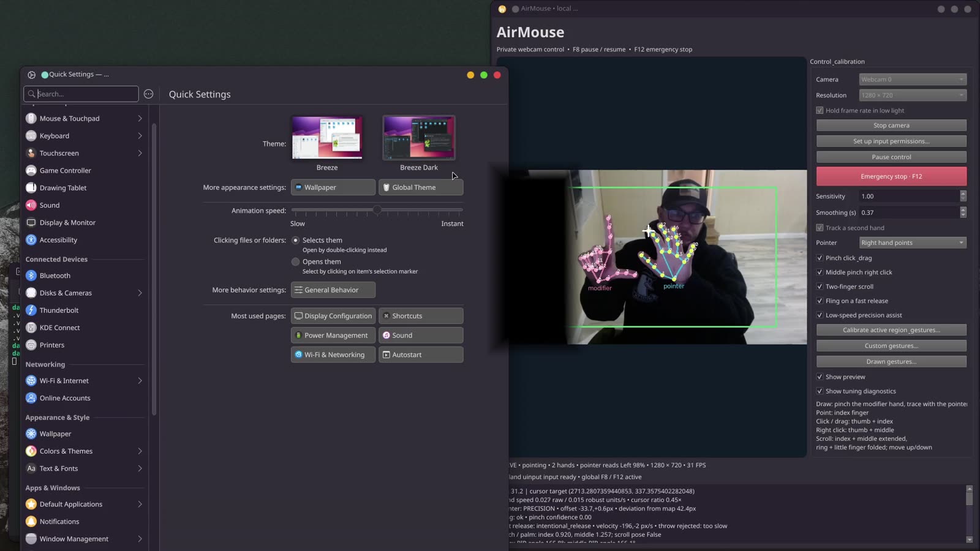This screenshot has width=980, height=551.
Task: Click the Drawing Tablet icon
Action: coord(31,188)
